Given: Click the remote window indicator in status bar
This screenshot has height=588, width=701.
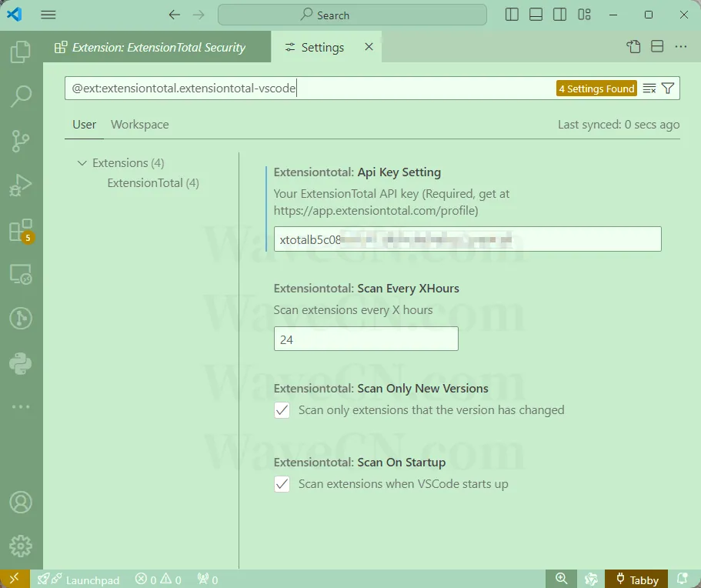Looking at the screenshot, I should 15,579.
